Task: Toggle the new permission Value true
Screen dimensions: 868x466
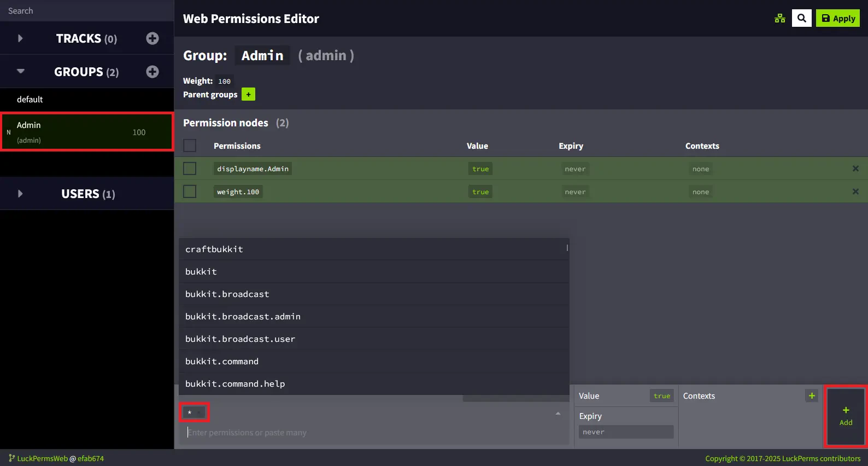Action: 661,396
